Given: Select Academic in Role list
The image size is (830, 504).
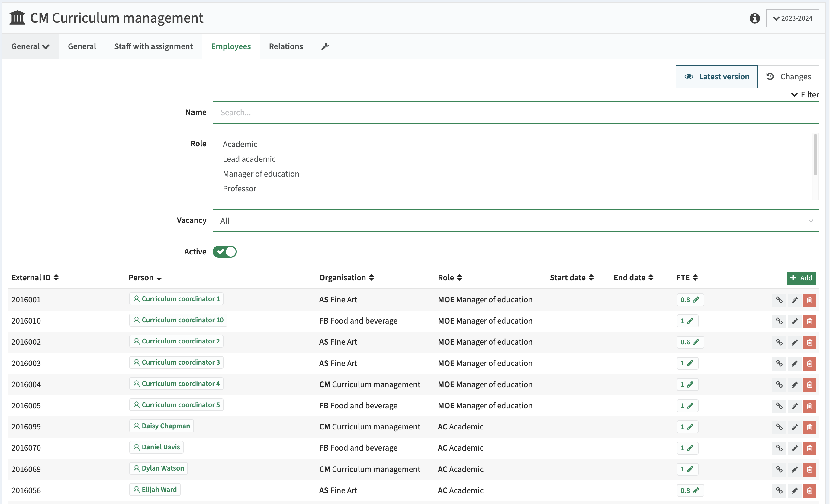Looking at the screenshot, I should pyautogui.click(x=240, y=144).
